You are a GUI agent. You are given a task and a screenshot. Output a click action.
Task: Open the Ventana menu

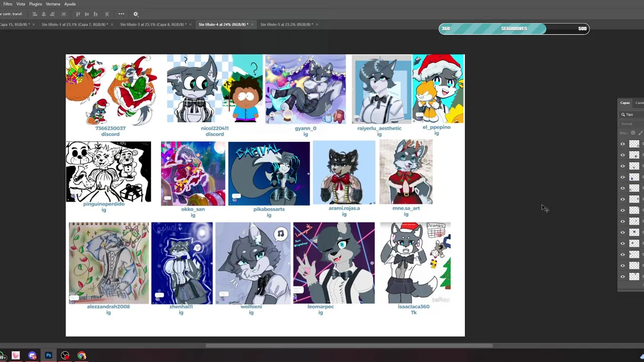pyautogui.click(x=53, y=4)
